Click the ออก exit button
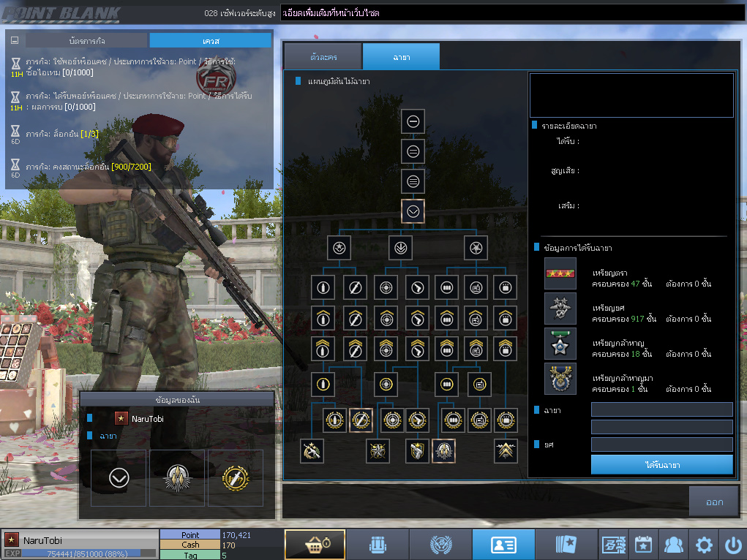Viewport: 747px width, 560px height. coord(714,502)
